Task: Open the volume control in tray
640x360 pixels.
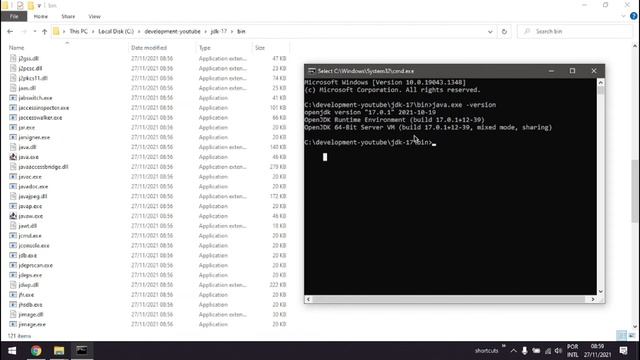Action: pyautogui.click(x=558, y=351)
